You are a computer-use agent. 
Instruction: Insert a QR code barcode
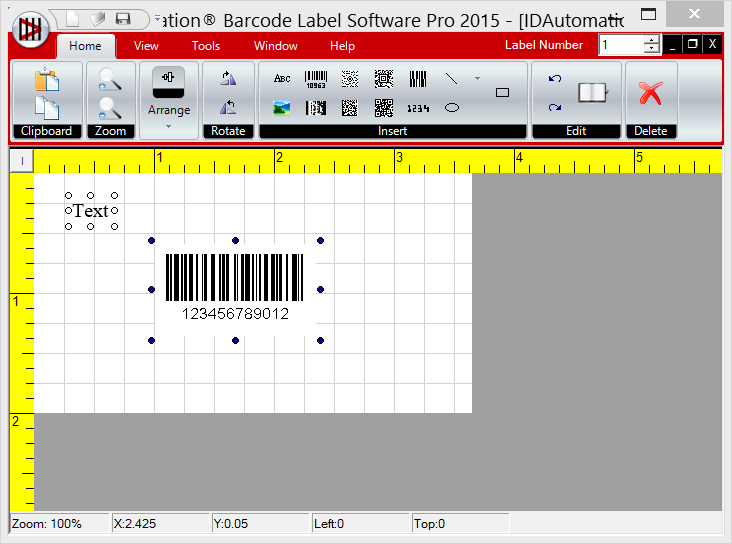384,108
